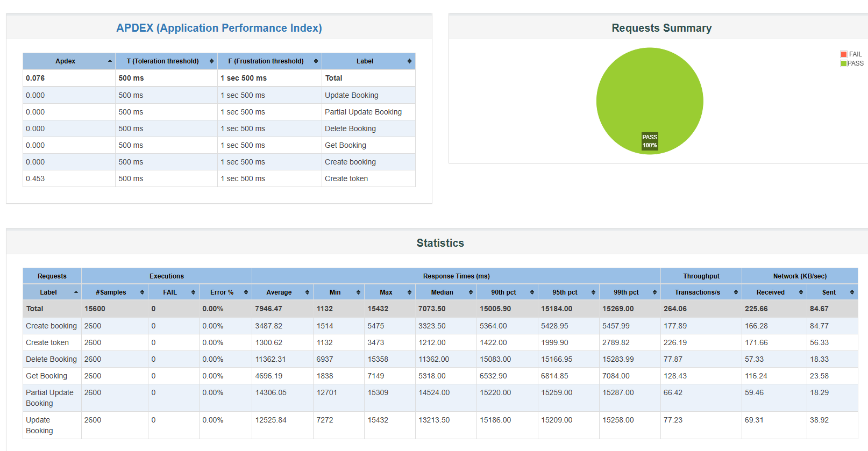Sort Statistics by 95th pct column
This screenshot has width=868, height=451.
tap(568, 292)
